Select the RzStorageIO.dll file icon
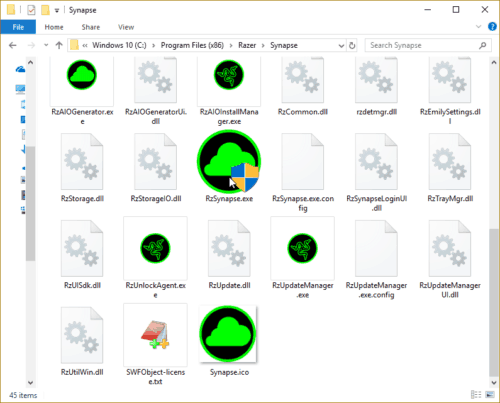500x403 pixels. coord(155,161)
